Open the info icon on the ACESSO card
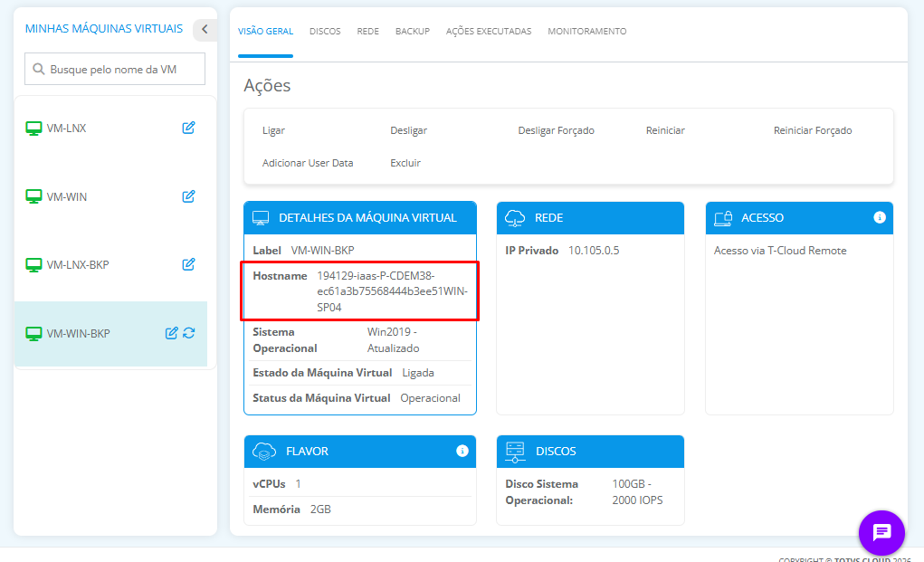Image resolution: width=924 pixels, height=562 pixels. [x=880, y=217]
